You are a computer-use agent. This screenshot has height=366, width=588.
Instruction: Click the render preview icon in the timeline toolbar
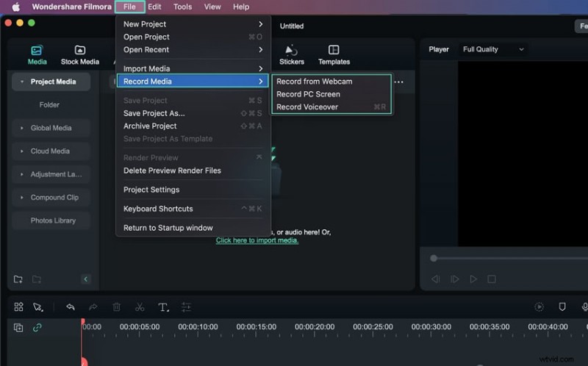coord(539,306)
